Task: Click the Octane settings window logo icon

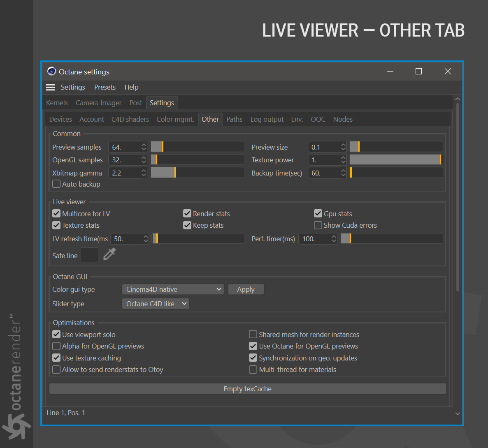Action: [52, 72]
